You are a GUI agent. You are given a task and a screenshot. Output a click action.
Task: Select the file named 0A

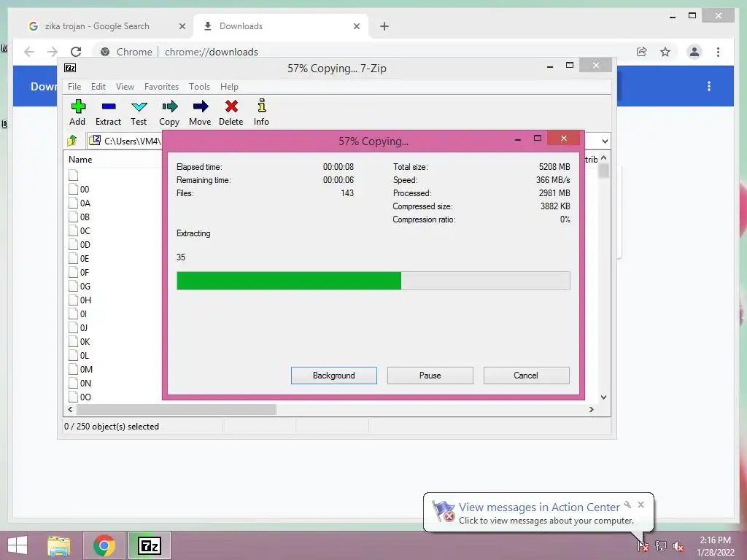[x=85, y=203]
